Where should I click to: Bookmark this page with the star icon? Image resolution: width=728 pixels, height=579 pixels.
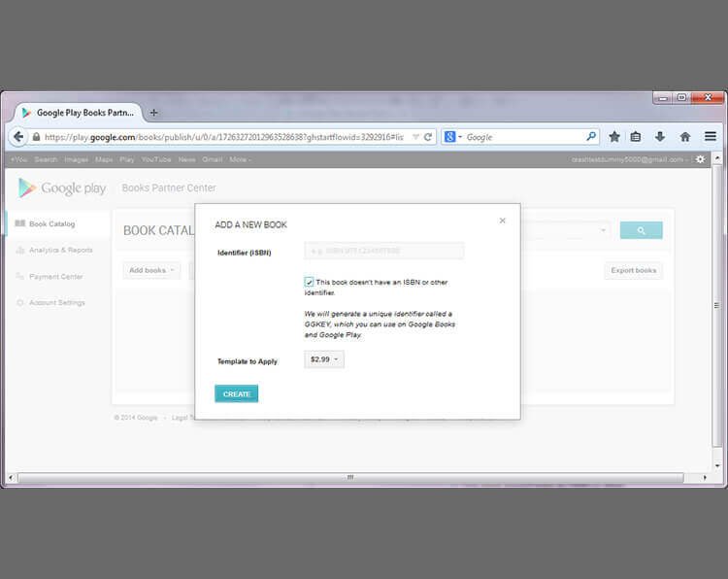[x=614, y=137]
